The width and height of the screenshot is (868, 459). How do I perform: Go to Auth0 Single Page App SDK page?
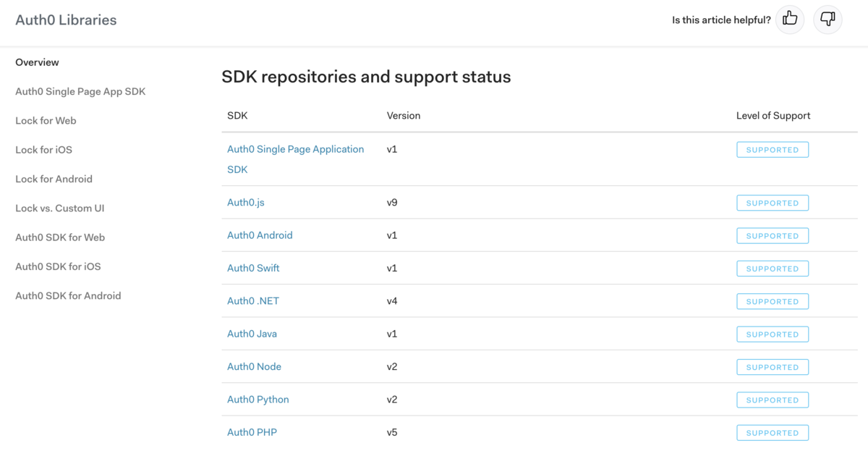pyautogui.click(x=80, y=91)
